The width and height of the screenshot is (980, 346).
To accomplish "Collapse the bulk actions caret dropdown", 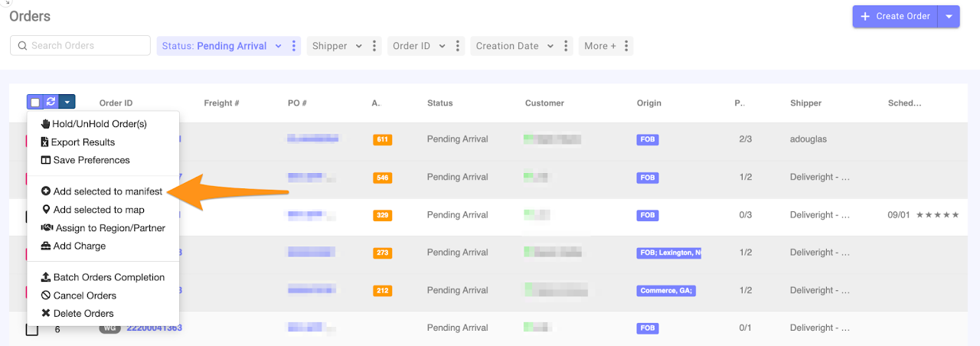I will (67, 102).
